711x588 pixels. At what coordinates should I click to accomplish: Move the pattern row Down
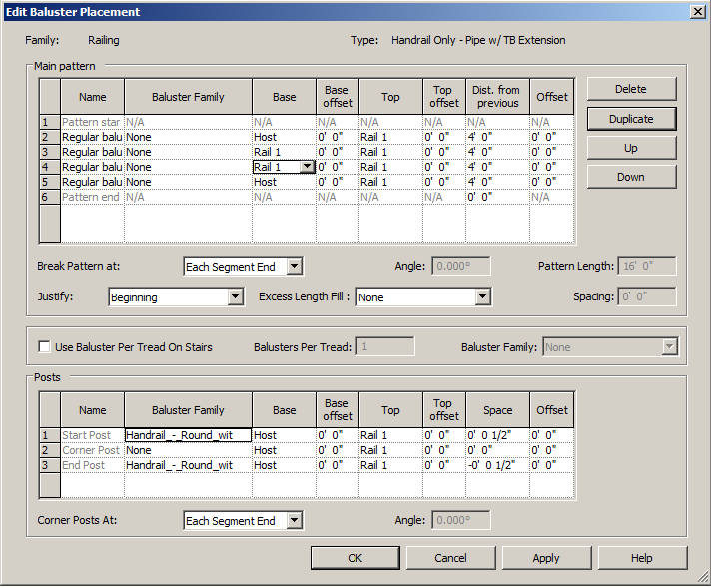630,177
